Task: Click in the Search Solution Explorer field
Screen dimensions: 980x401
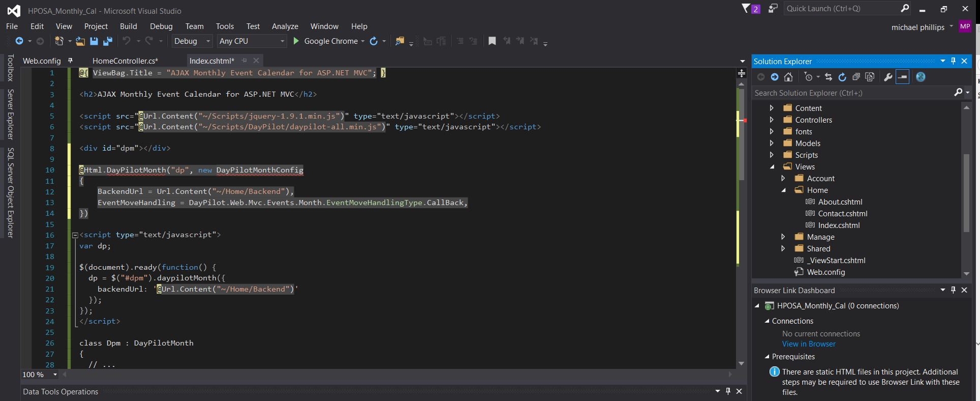Action: (x=853, y=93)
